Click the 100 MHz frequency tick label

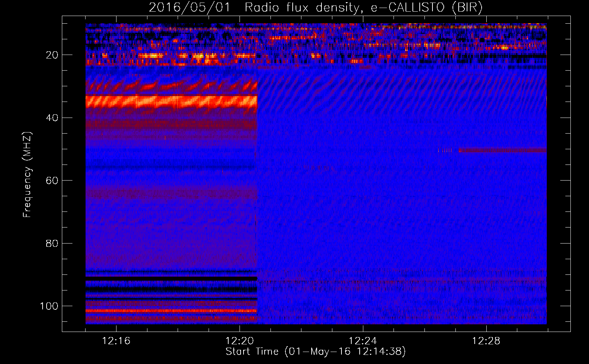[49, 306]
